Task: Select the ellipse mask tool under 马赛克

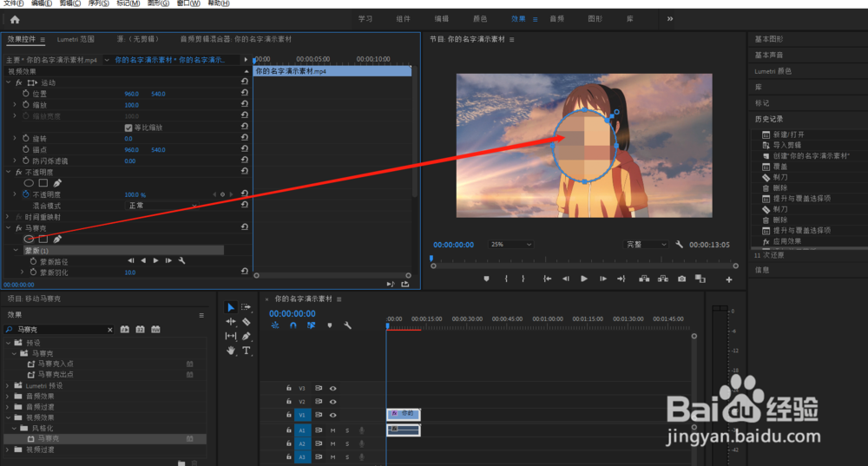Action: (29, 240)
